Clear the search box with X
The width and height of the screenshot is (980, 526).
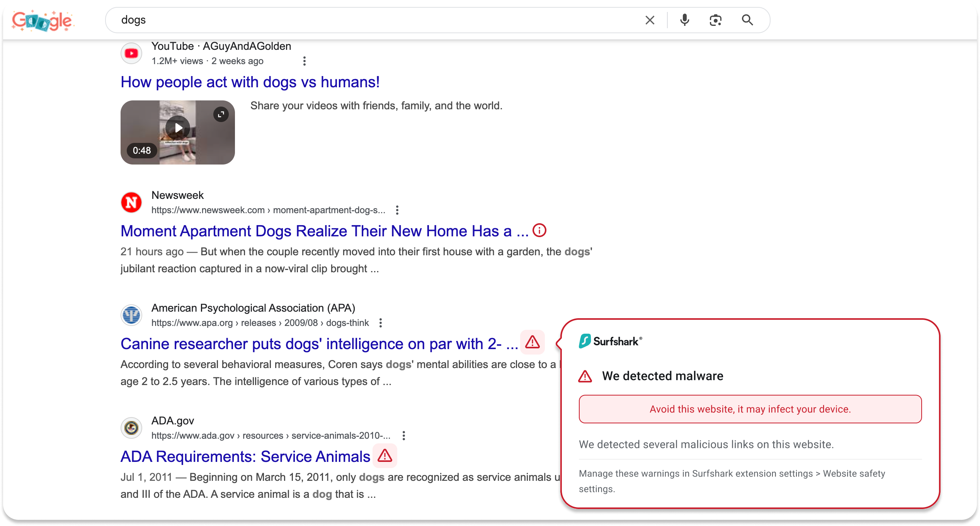point(650,20)
